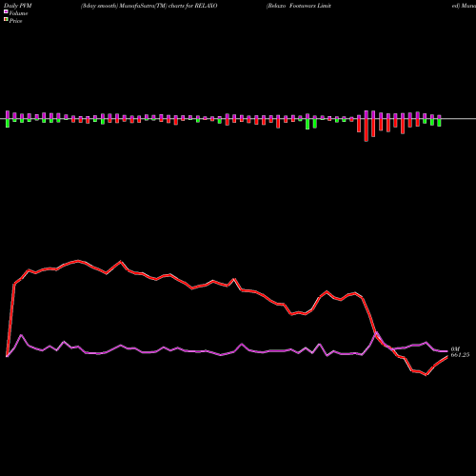
Task: Click the Price legend color swatch
Action: tap(6, 20)
